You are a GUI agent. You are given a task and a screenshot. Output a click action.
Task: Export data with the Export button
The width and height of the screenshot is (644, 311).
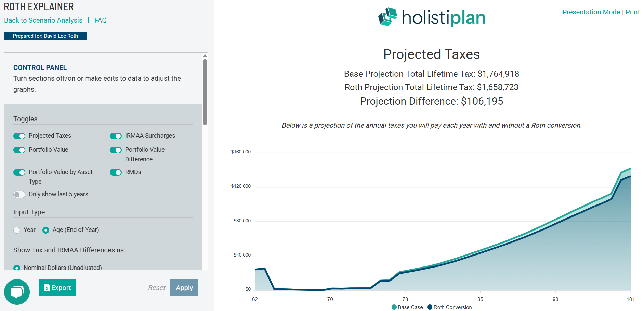(57, 288)
